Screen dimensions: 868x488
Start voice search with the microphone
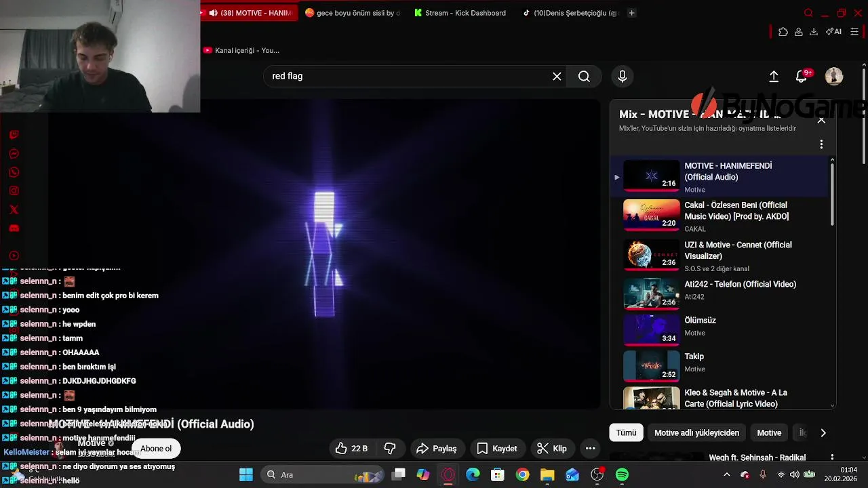(622, 77)
